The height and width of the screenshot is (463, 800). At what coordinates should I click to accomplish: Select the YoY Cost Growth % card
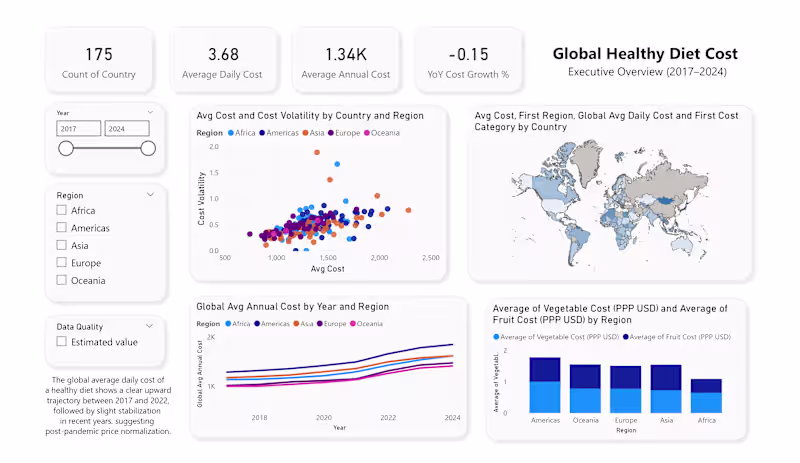pos(468,61)
